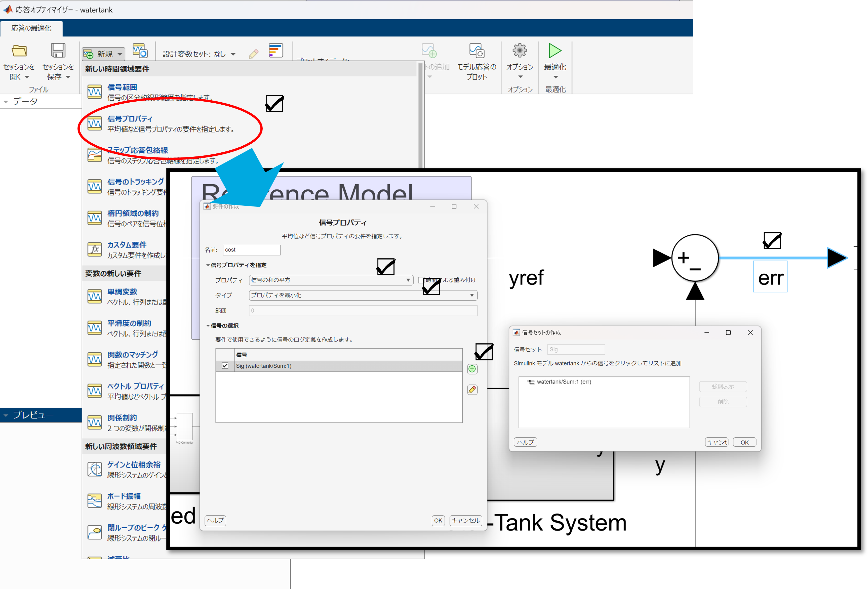
Task: Select the Response Optimization tab
Action: tap(31, 28)
